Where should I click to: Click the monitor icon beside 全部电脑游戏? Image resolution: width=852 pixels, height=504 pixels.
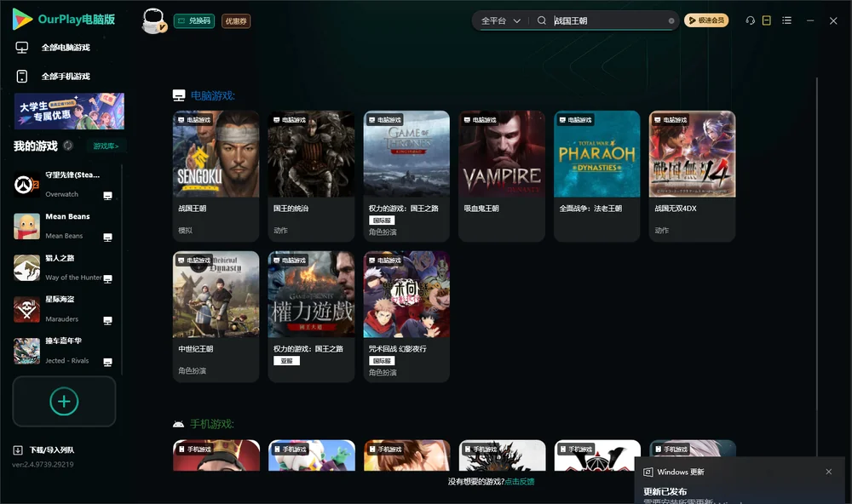pos(22,48)
